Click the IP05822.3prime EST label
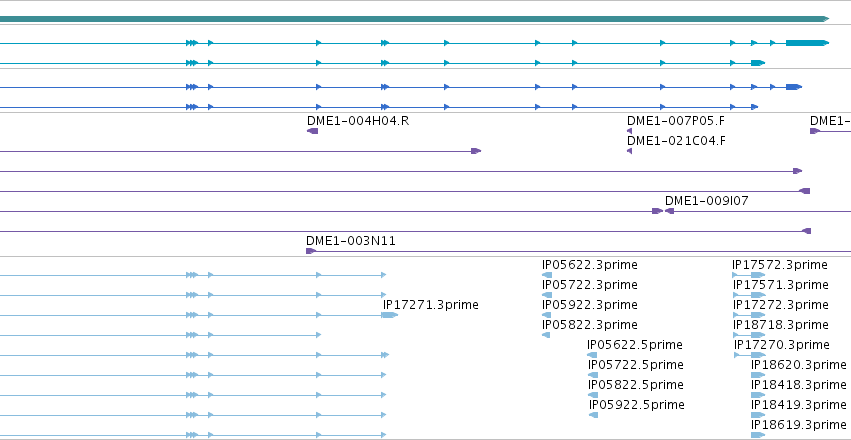The width and height of the screenshot is (851, 440). pyautogui.click(x=589, y=325)
